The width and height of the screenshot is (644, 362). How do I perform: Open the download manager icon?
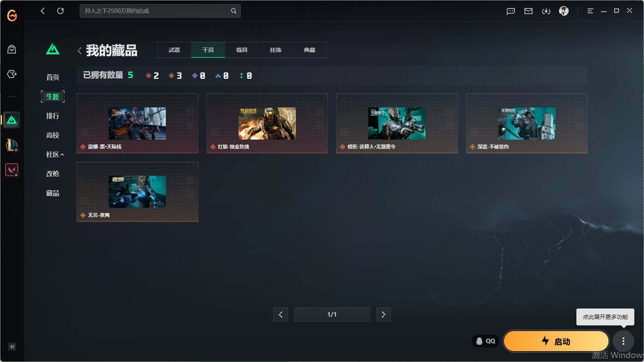coord(546,11)
